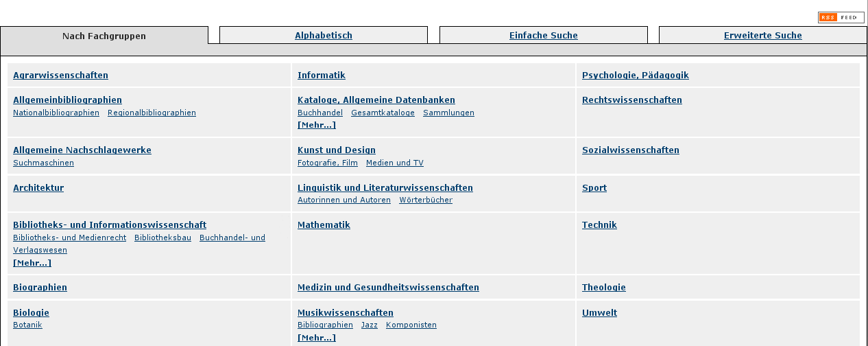The height and width of the screenshot is (346, 868).
Task: Open Medizin und Gesundheitswissenschaften category
Action: [388, 288]
